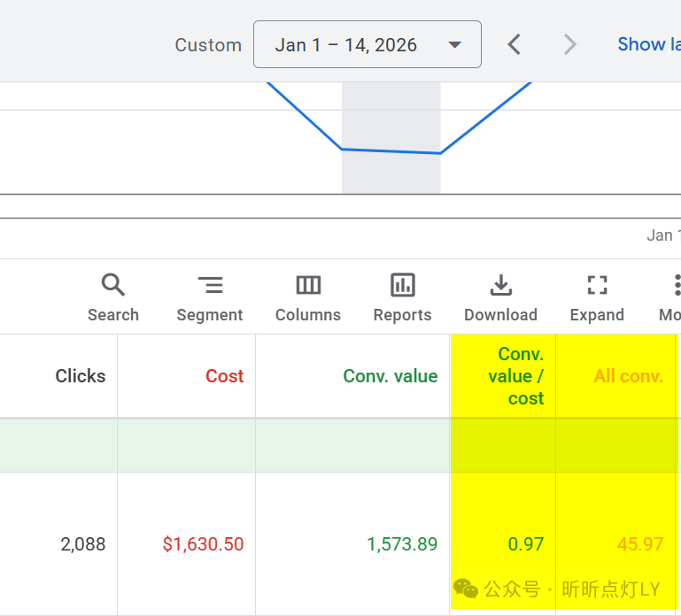
Task: Open the Segment icon
Action: coord(210,285)
